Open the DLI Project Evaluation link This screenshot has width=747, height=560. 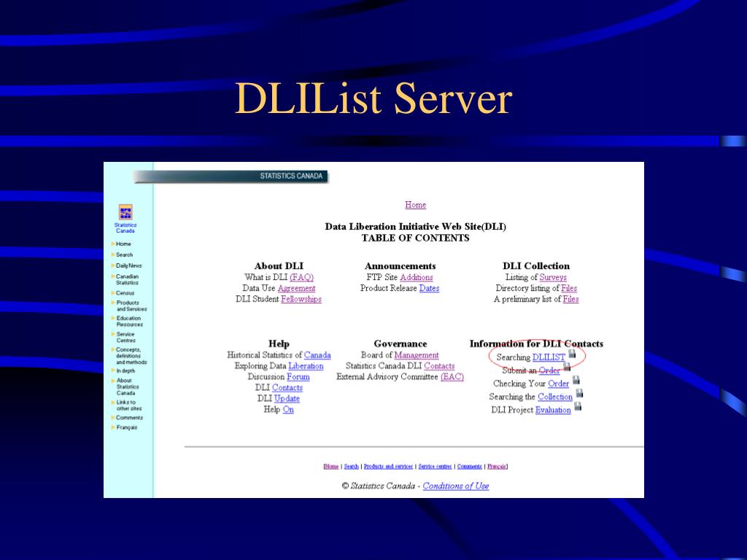coord(553,411)
